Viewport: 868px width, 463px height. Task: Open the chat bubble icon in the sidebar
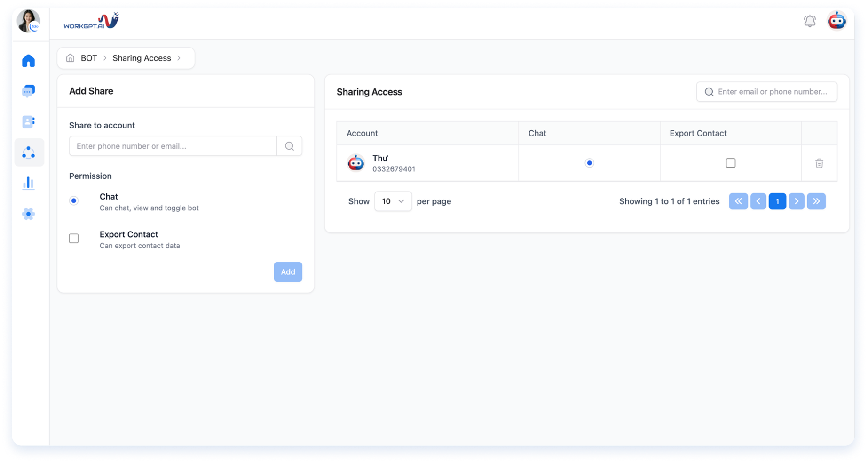pyautogui.click(x=29, y=91)
